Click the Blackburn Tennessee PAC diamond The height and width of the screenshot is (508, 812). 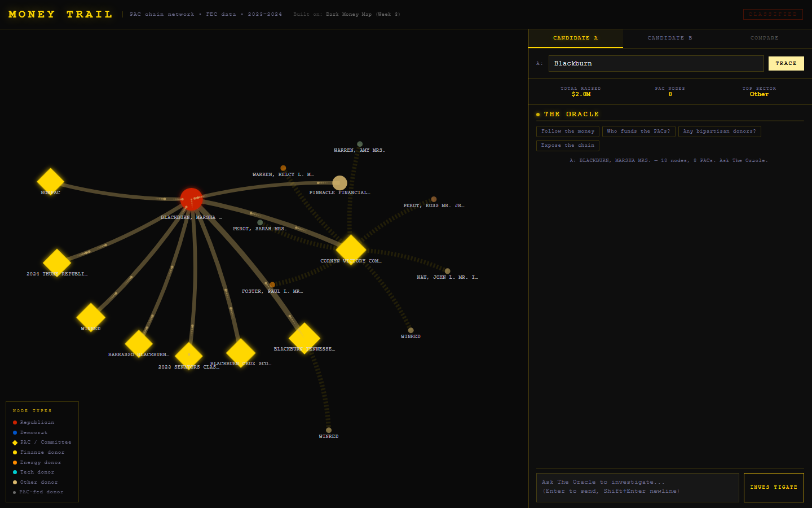coord(304,338)
